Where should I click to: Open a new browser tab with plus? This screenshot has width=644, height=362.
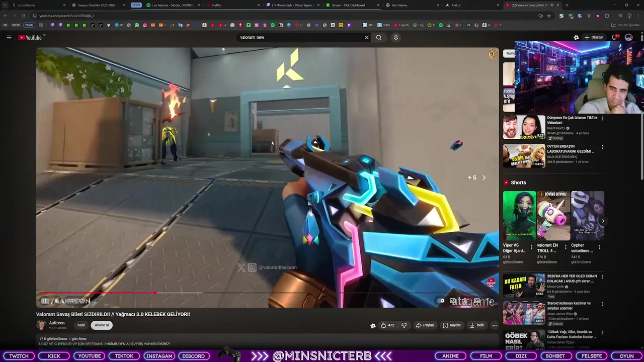click(567, 5)
